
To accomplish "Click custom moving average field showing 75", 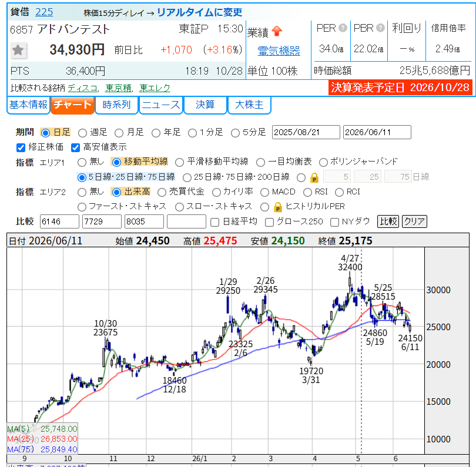I will coord(398,177).
